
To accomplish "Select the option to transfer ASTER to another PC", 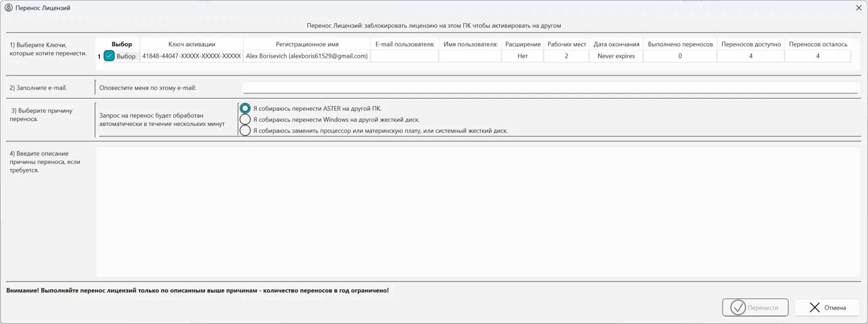I will (245, 109).
